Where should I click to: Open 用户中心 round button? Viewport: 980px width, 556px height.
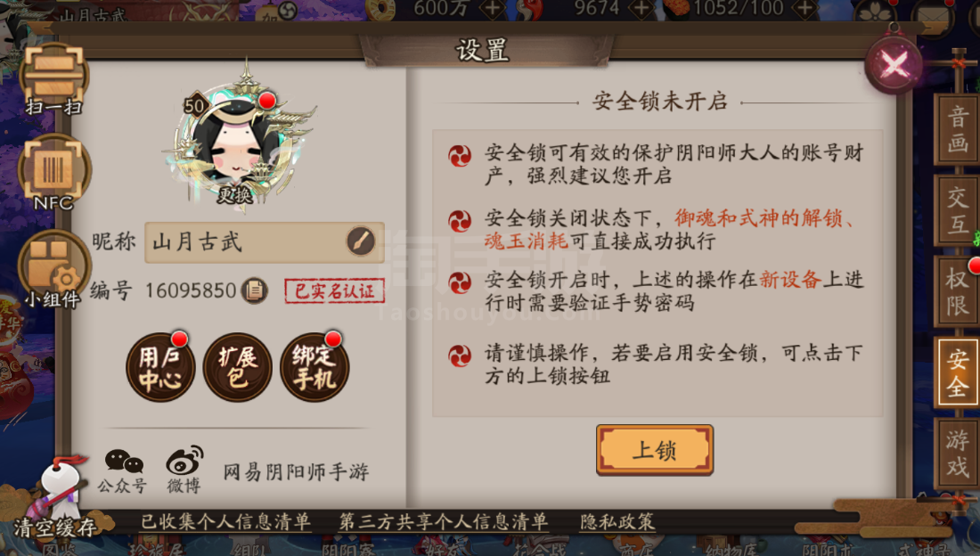160,366
